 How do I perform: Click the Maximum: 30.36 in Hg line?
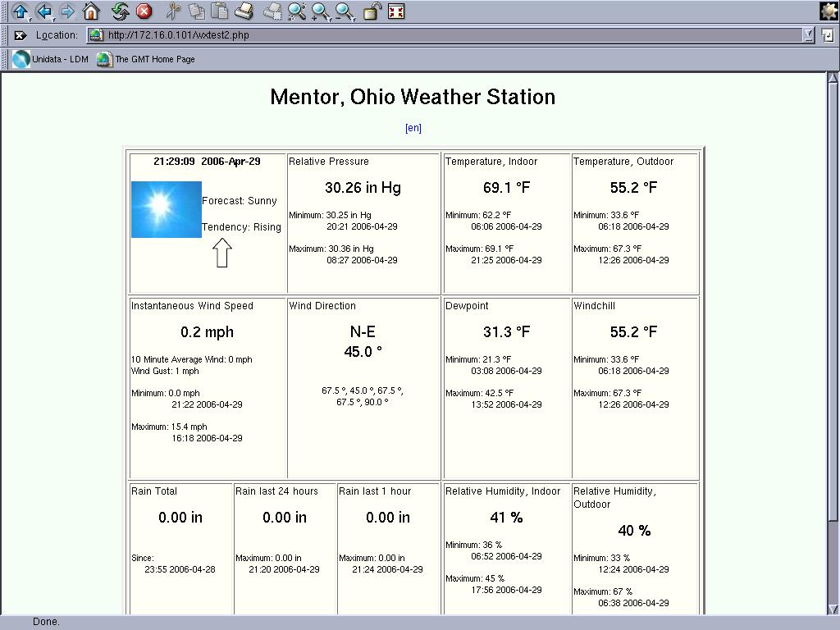(x=331, y=249)
